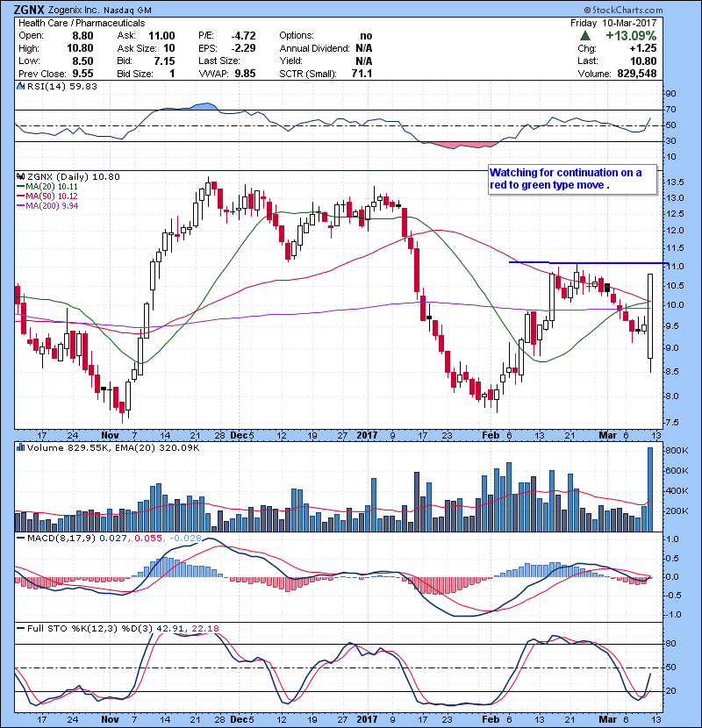Viewport: 702px width, 728px height.
Task: Click the Options value "no"
Action: 366,36
